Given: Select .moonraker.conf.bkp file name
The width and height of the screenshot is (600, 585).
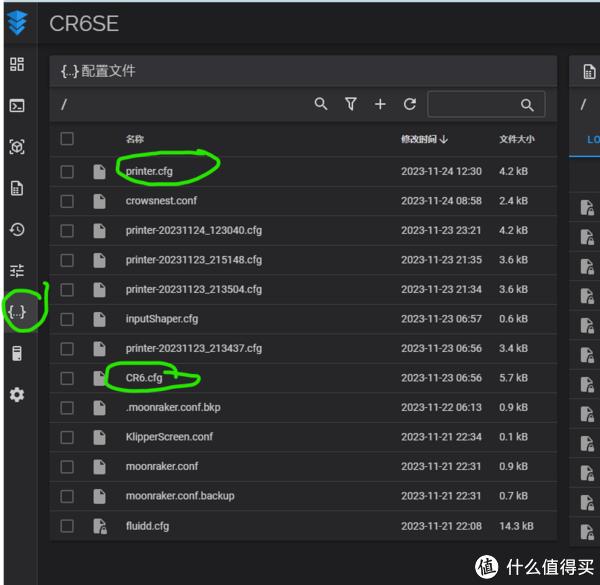Looking at the screenshot, I should coord(173,407).
